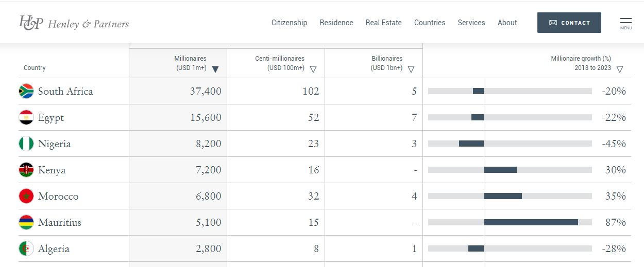
Task: Sort by Billionaires column arrow
Action: 411,69
